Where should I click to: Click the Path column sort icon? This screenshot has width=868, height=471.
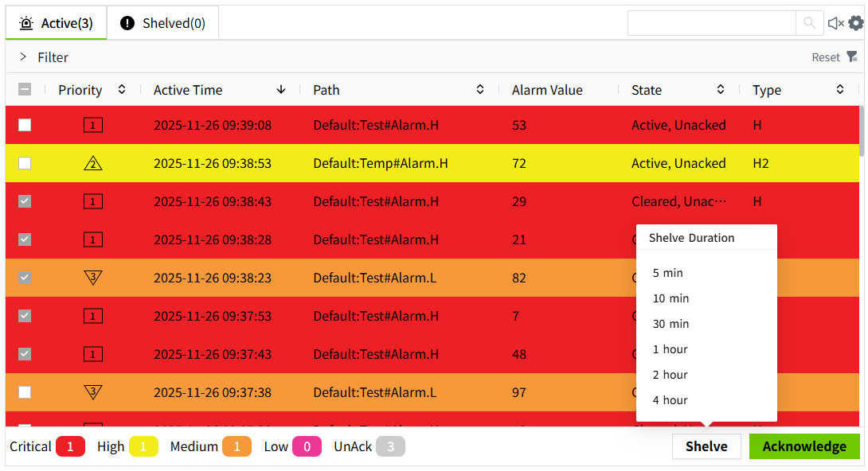[480, 90]
